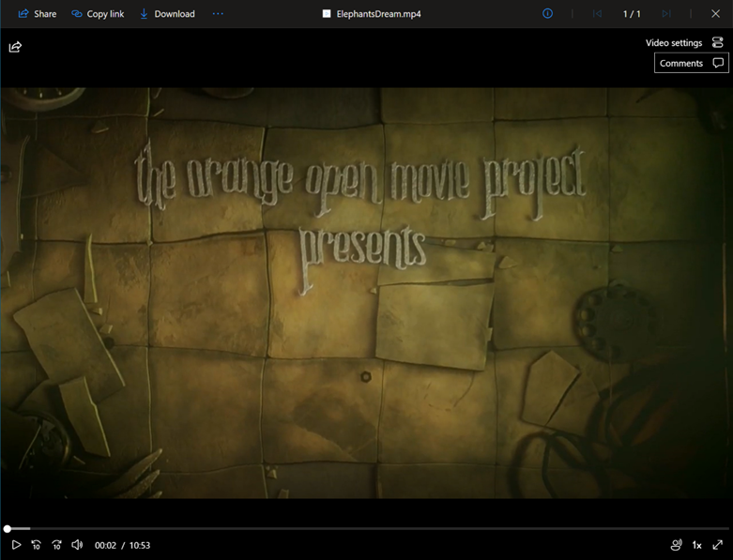Go to the previous file arrow
Image resolution: width=733 pixels, height=560 pixels.
[x=597, y=14]
